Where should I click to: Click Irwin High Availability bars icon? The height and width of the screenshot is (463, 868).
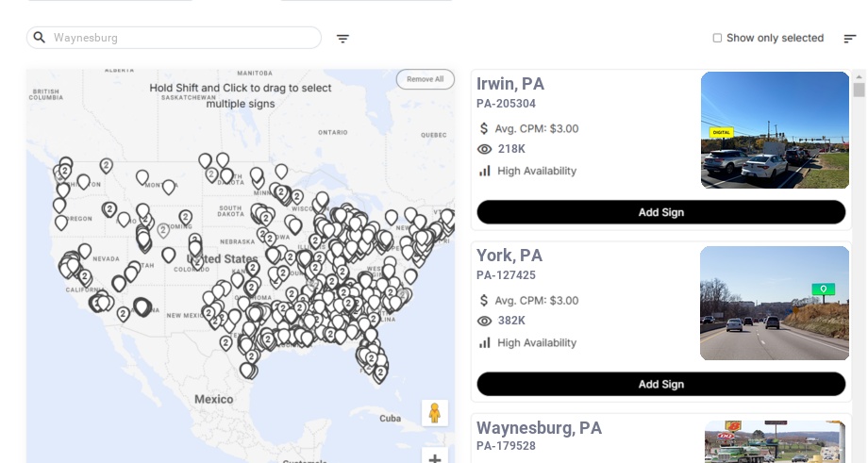485,171
